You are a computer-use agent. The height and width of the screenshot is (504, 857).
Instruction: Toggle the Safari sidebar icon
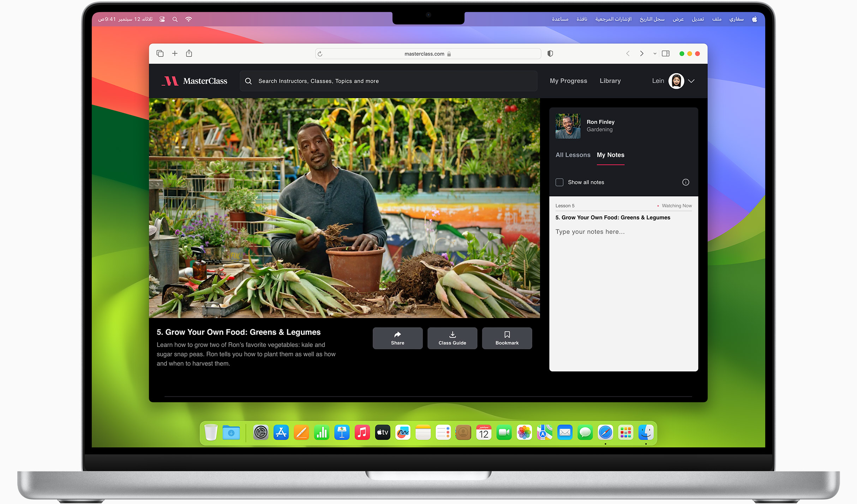click(x=665, y=53)
